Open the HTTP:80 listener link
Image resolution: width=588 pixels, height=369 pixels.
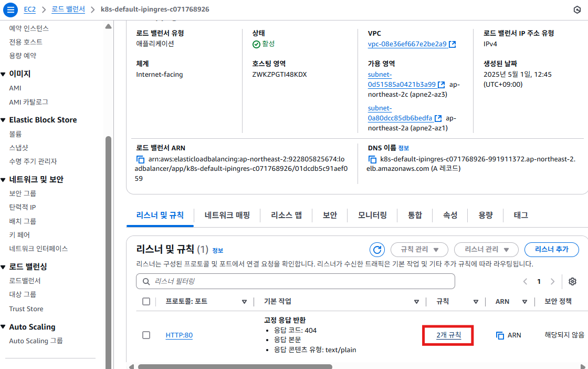coord(179,335)
